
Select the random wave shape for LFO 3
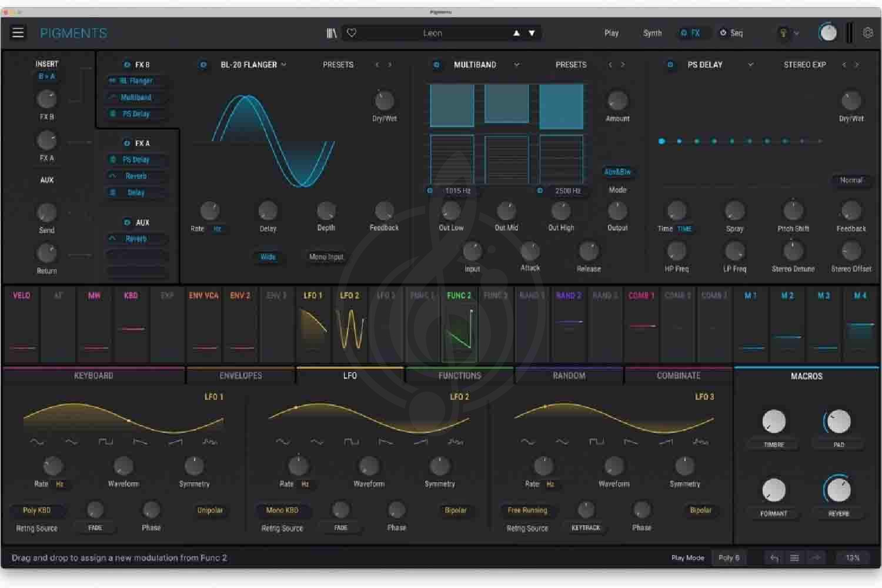pos(700,442)
